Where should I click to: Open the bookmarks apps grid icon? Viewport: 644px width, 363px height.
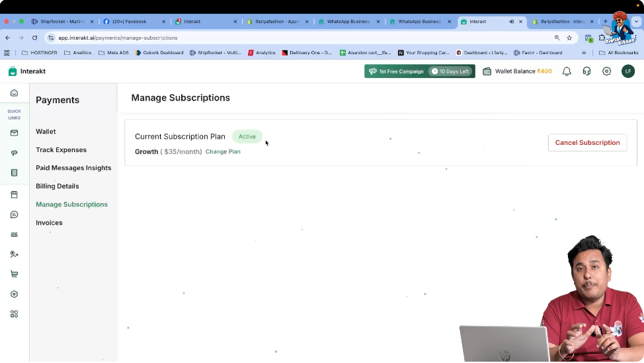coord(7,52)
